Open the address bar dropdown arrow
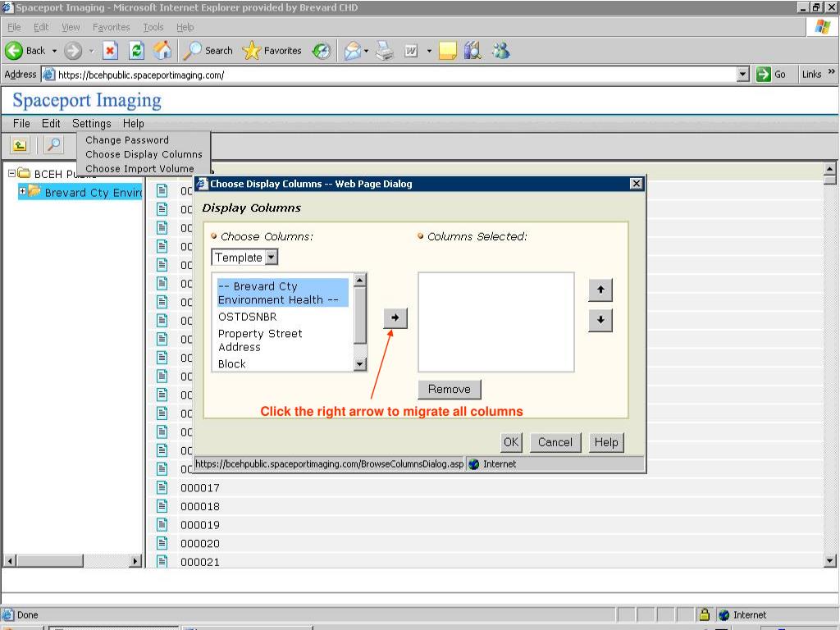840x630 pixels. point(742,75)
